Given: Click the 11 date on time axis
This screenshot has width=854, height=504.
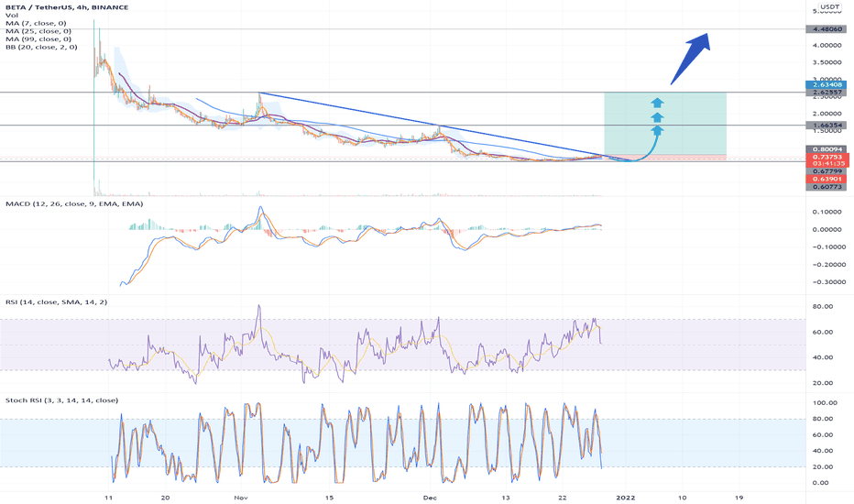Looking at the screenshot, I should [x=108, y=498].
